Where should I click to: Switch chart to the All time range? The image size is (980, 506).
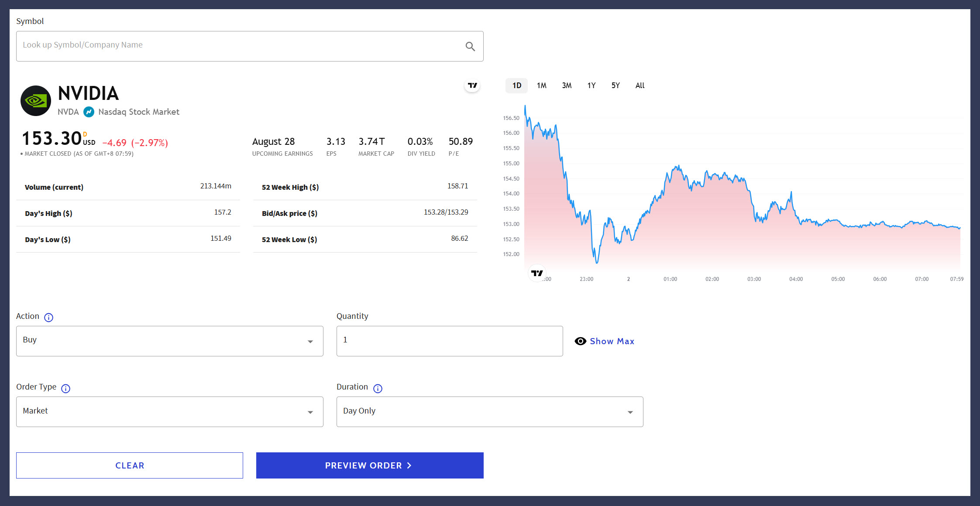(x=640, y=85)
